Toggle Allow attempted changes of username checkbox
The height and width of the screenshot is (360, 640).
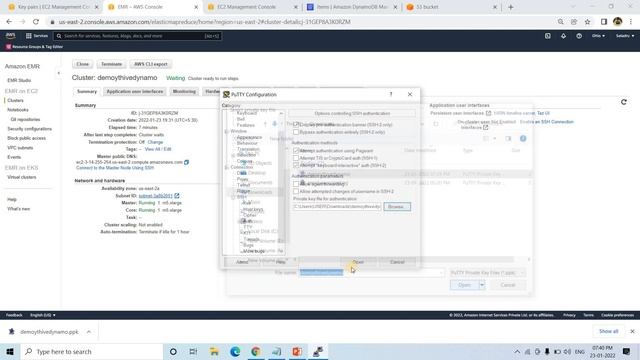296,191
